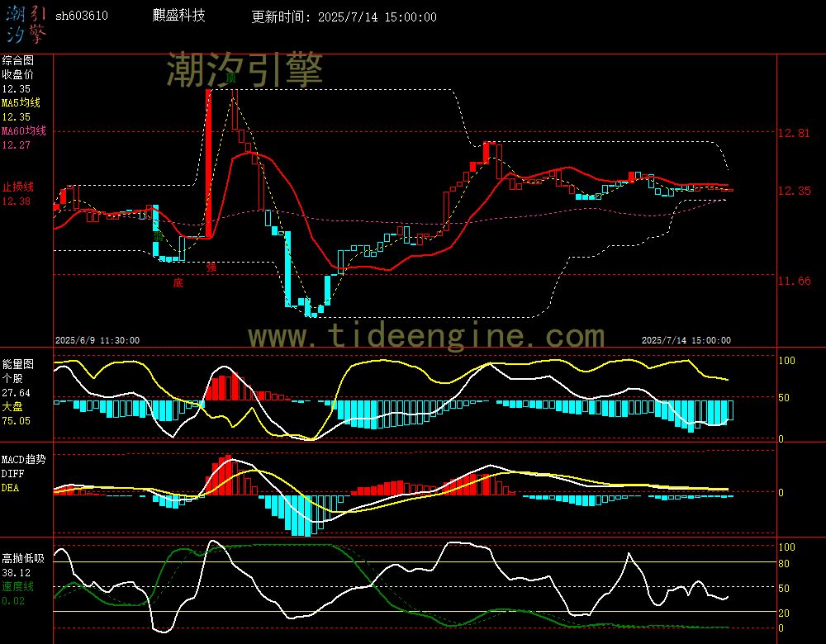Click the green 速度线 legend label
Image resolution: width=826 pixels, height=644 pixels.
18,586
